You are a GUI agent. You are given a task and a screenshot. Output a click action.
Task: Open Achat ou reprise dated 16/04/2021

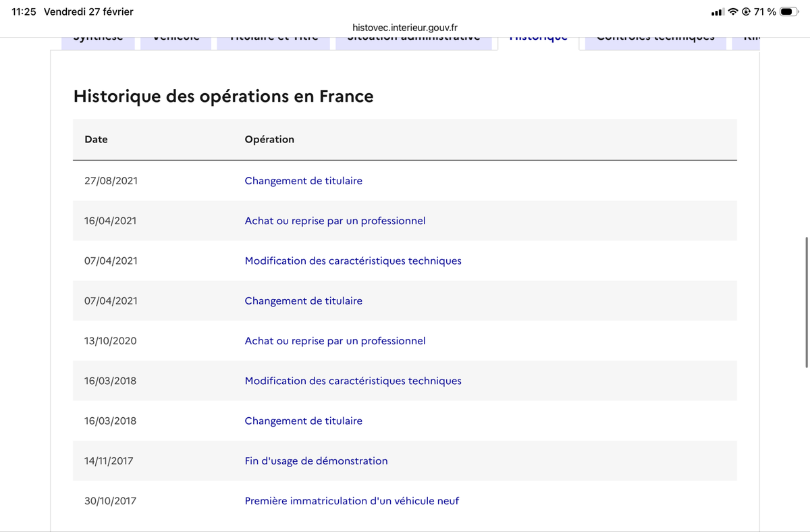pos(335,221)
